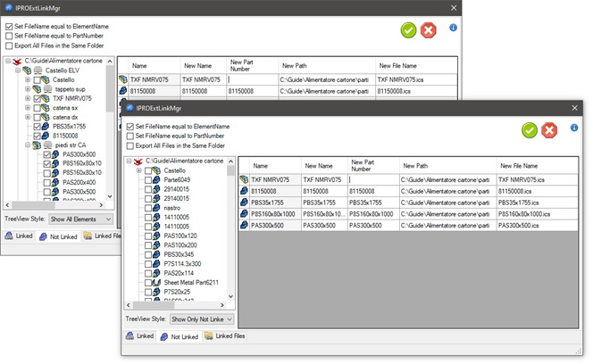Switch to Not Linked tab in back window
The image size is (593, 364).
coord(58,236)
